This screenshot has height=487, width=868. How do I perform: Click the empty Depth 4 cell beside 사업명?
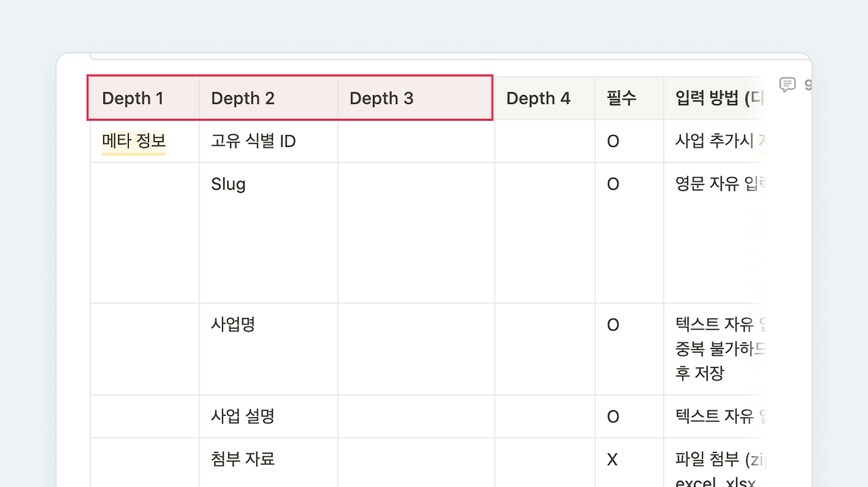point(545,349)
